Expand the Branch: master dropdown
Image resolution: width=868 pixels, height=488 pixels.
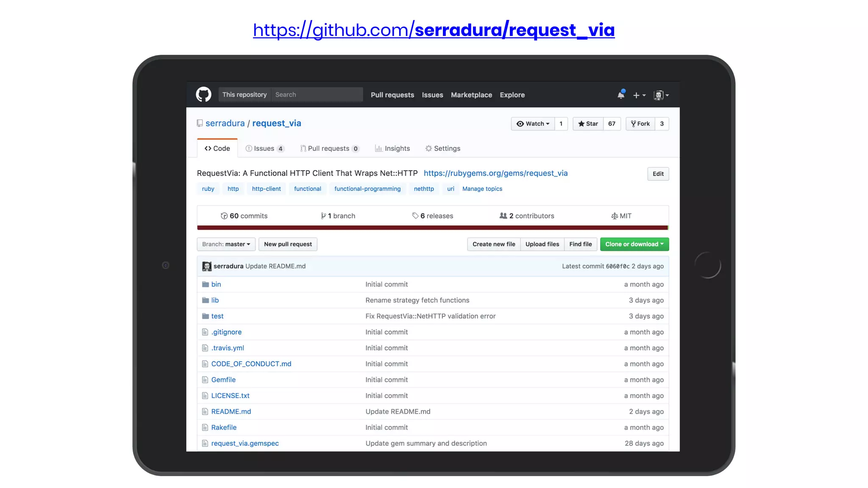[x=226, y=244]
